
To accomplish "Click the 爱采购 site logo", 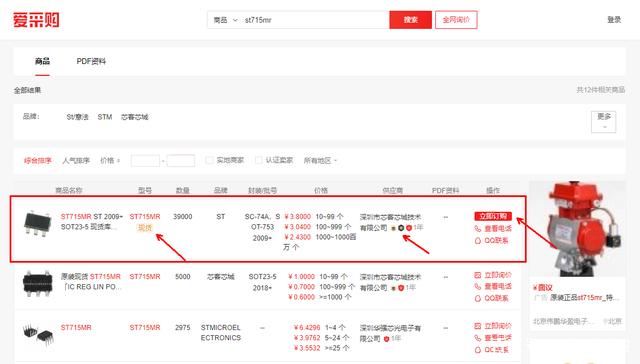I will point(36,20).
